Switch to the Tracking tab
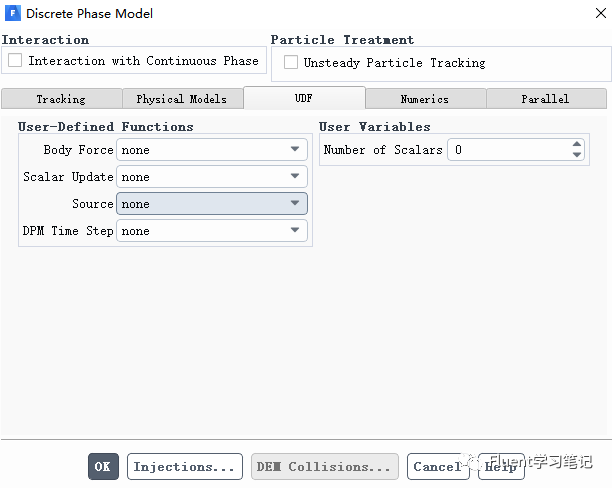612x488 pixels. click(x=62, y=98)
